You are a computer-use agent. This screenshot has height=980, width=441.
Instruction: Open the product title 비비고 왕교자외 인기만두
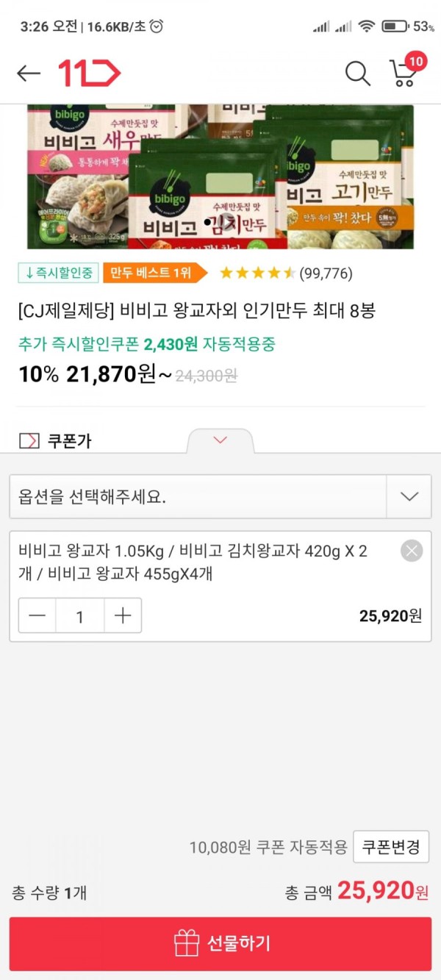point(197,311)
